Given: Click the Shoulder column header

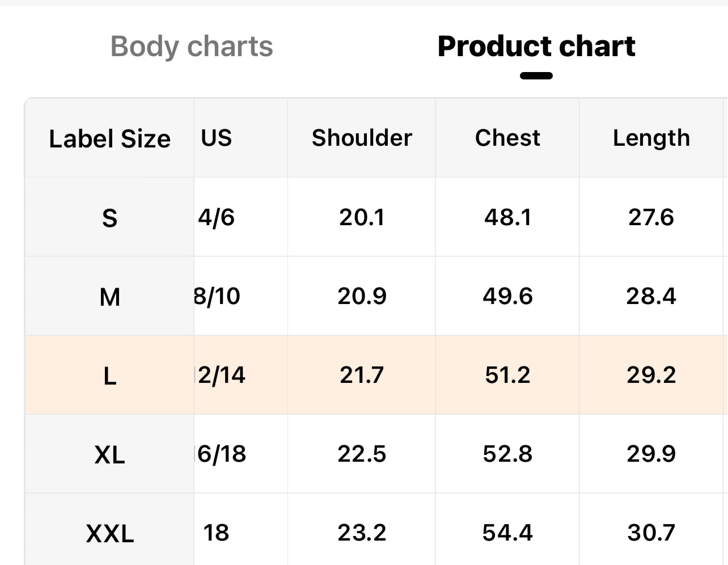Looking at the screenshot, I should (362, 138).
